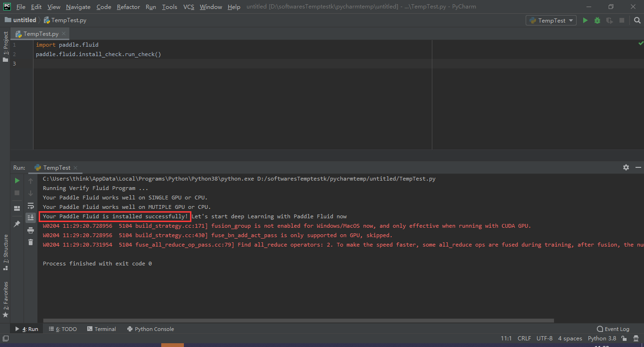This screenshot has height=347, width=644.
Task: Click "Running Verify Fluid Program ..." console line
Action: click(x=95, y=188)
